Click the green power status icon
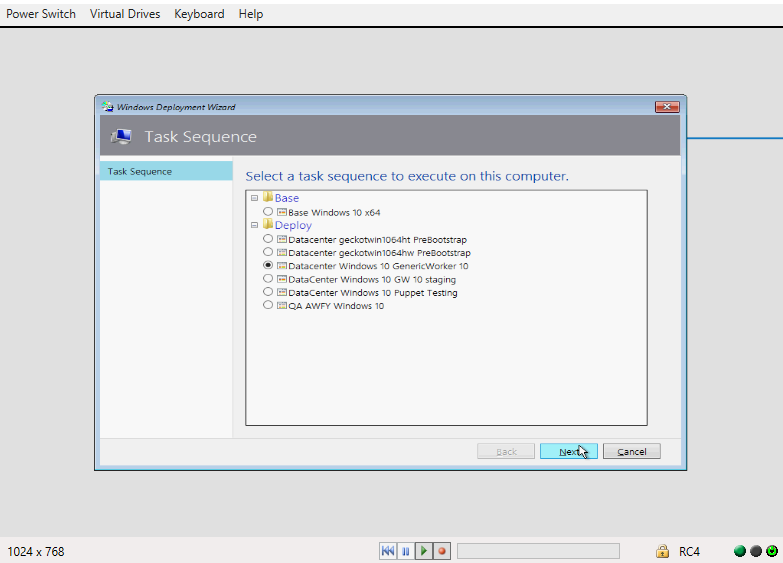 (772, 551)
